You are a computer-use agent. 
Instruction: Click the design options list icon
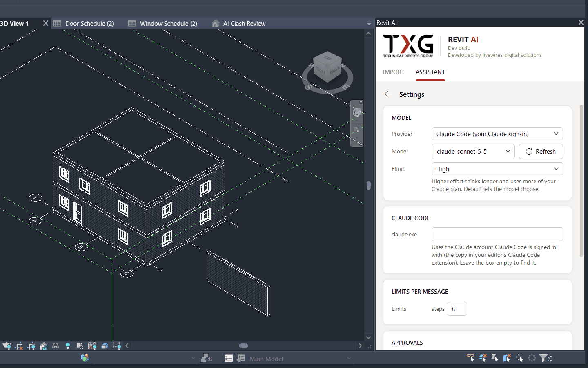229,358
